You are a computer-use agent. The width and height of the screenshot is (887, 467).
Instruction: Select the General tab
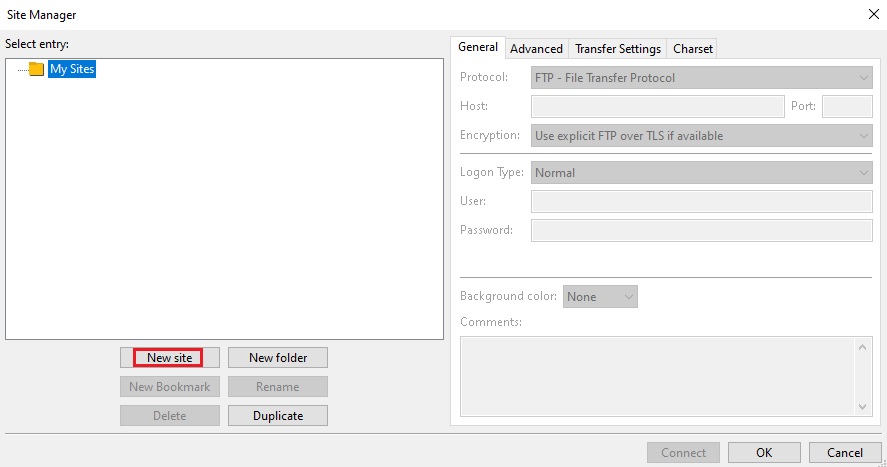tap(478, 47)
